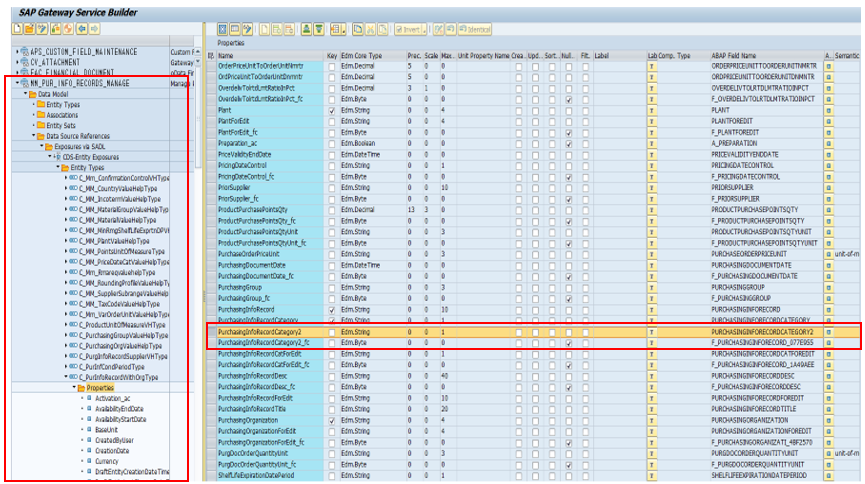Click the filter funnel icon in the grid toolbar
The height and width of the screenshot is (484, 865).
coord(319,29)
